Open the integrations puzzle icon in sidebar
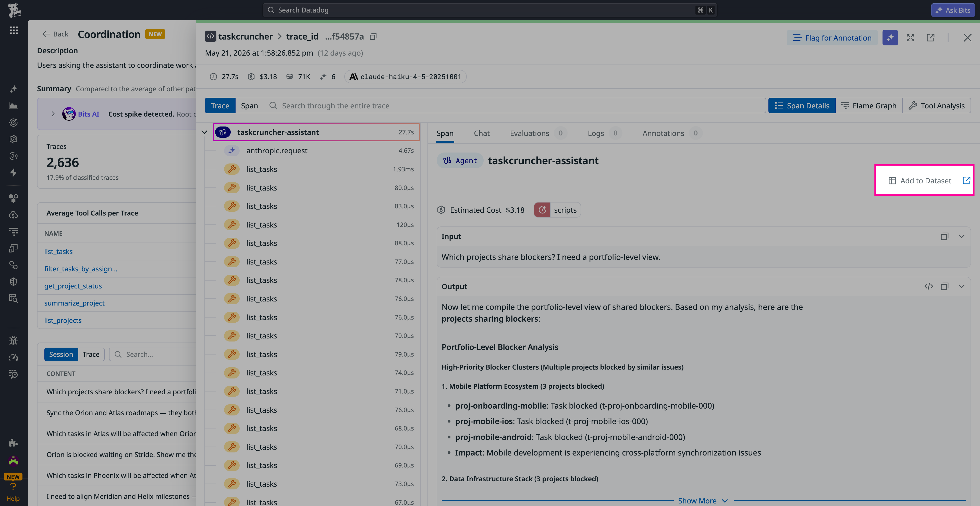The image size is (980, 506). [13, 443]
